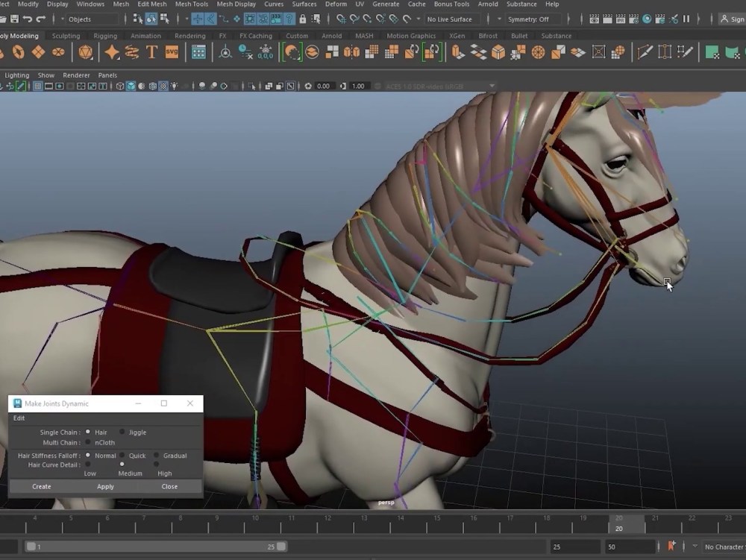Open the Symmetry: Off dropdown
The width and height of the screenshot is (746, 560).
533,19
